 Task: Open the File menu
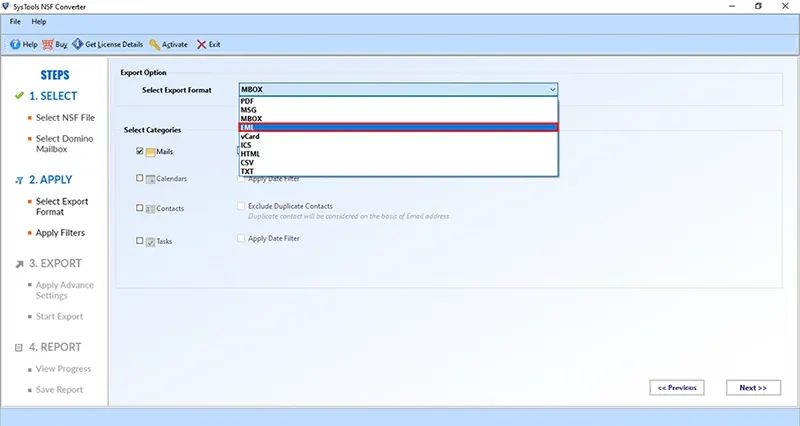pos(15,21)
